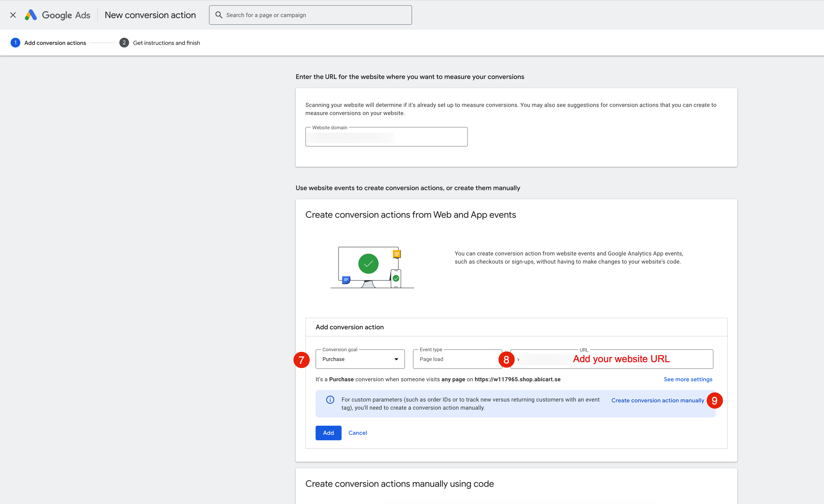Click the grey step 2 circle
Image resolution: width=824 pixels, height=504 pixels.
(x=124, y=43)
